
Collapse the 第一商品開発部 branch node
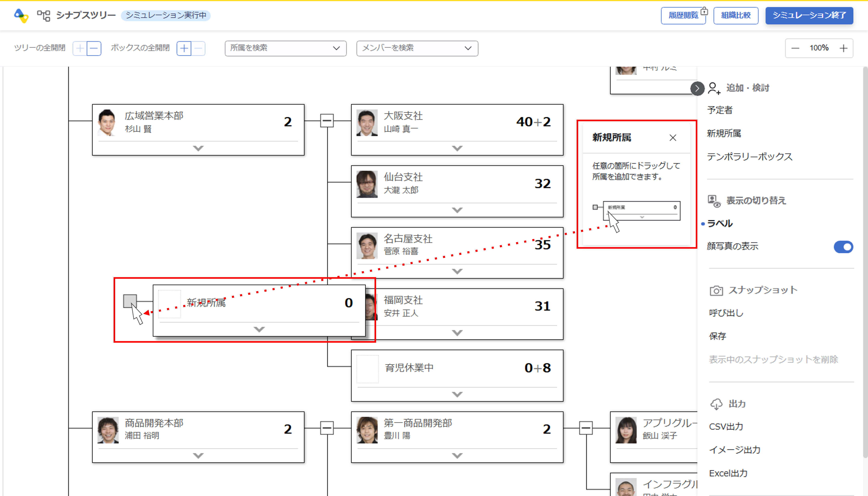coord(585,428)
